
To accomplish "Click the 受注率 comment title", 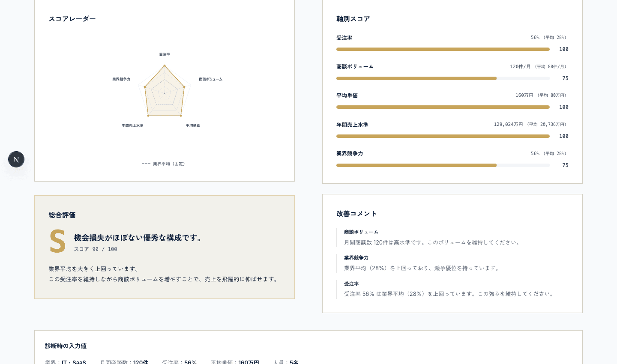I will click(x=351, y=284).
